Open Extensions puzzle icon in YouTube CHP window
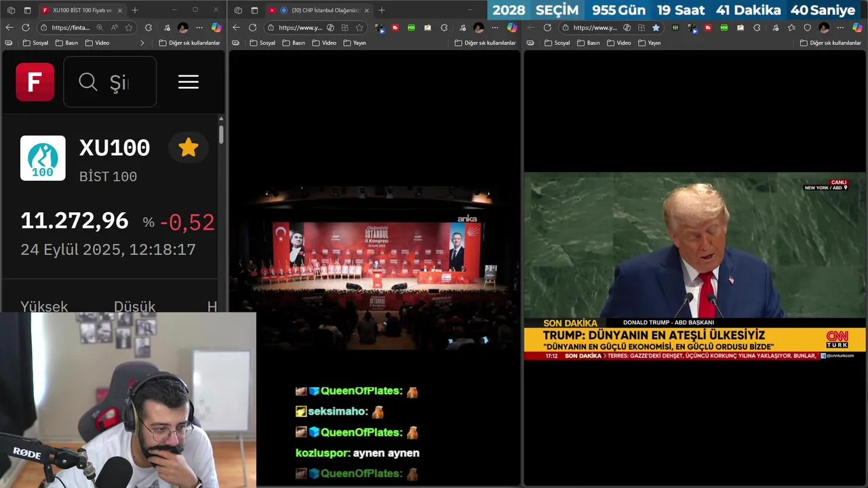The height and width of the screenshot is (488, 868). pos(444,27)
